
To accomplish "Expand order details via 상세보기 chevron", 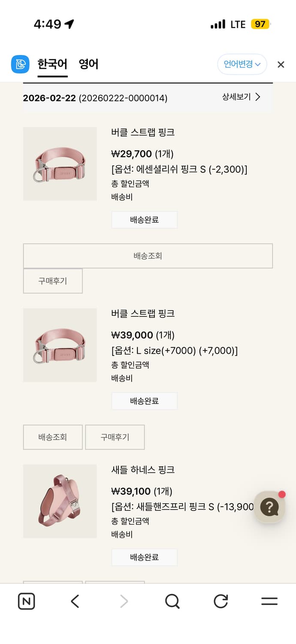I will point(241,97).
